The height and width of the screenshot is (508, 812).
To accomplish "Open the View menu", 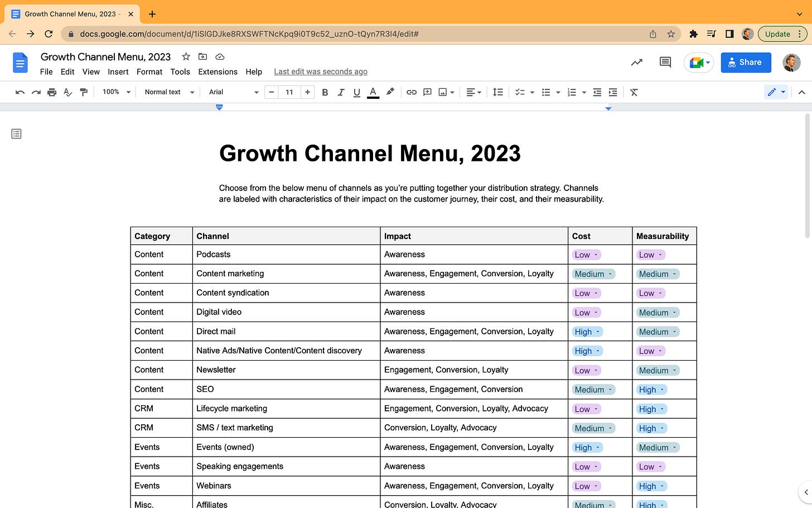I will pos(91,72).
